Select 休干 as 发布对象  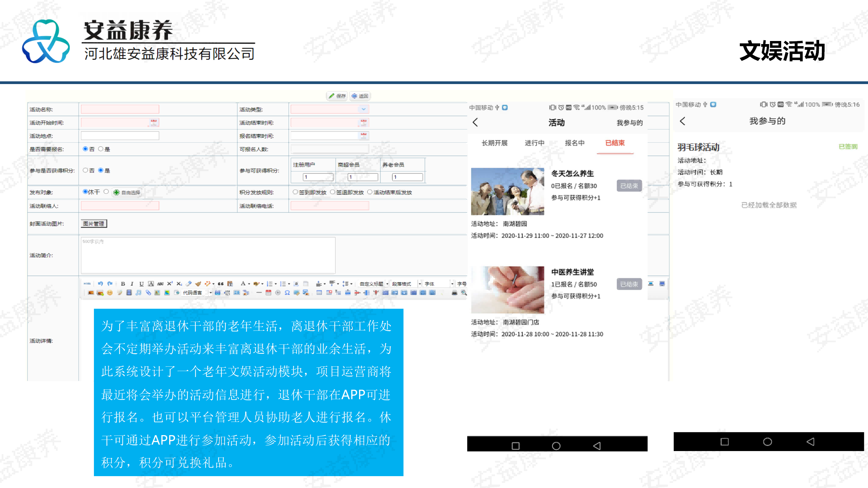[x=85, y=192]
